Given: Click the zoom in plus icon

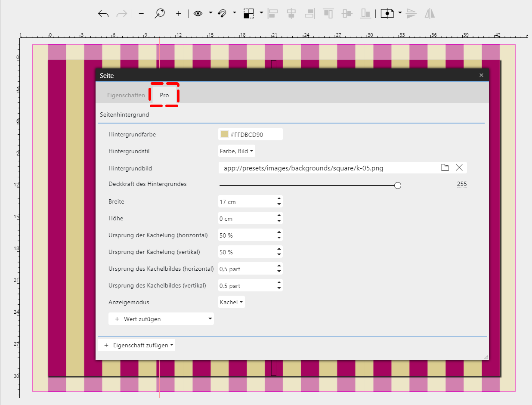Looking at the screenshot, I should pos(179,14).
